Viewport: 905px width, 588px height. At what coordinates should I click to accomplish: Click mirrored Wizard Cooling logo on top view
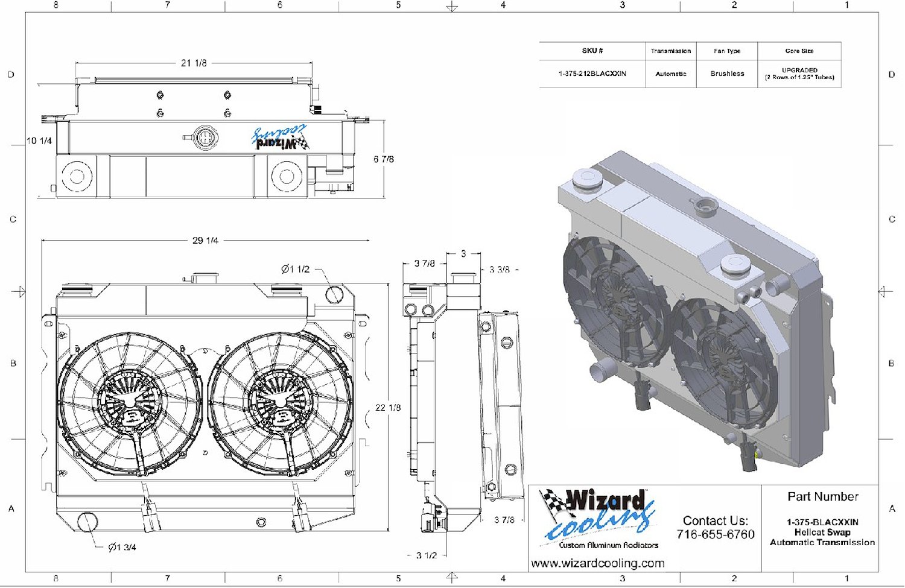pyautogui.click(x=280, y=138)
